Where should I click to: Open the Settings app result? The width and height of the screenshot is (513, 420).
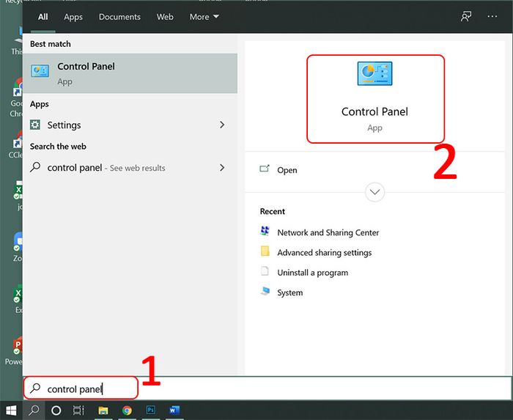130,125
